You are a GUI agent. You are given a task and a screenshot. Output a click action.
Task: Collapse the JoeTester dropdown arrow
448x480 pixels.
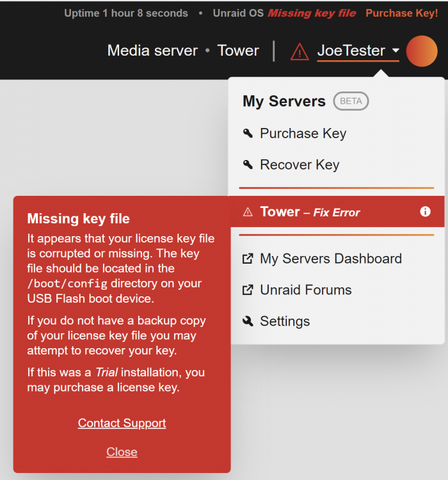click(x=396, y=50)
